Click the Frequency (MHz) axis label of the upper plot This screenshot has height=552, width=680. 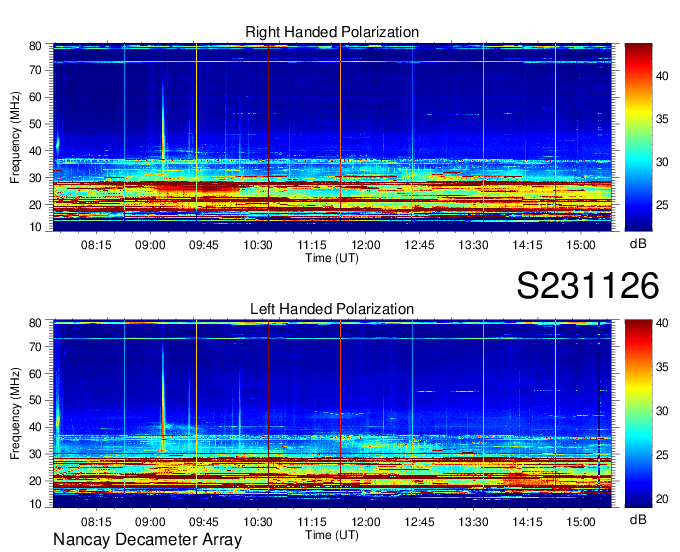click(x=15, y=137)
